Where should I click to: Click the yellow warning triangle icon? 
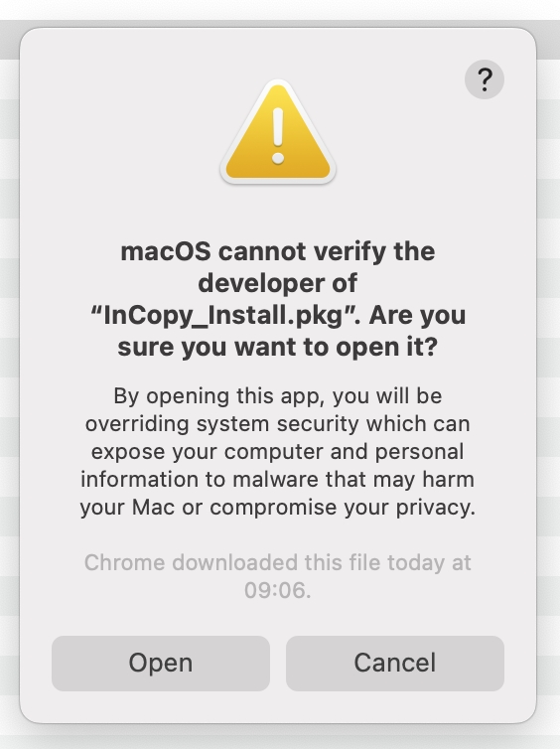click(278, 132)
